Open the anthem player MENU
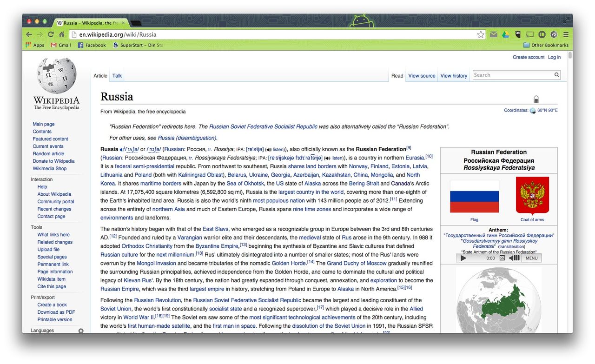Viewport: 595px width, 364px height. click(x=531, y=258)
